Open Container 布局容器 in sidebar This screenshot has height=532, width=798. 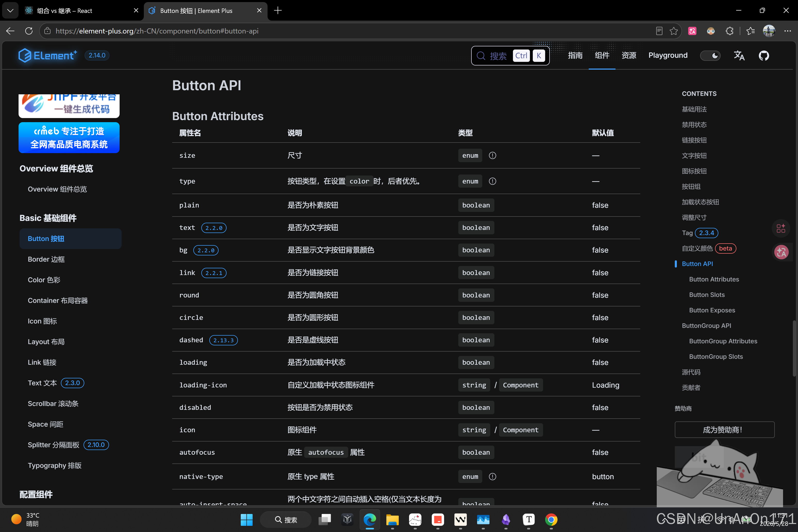(58, 301)
